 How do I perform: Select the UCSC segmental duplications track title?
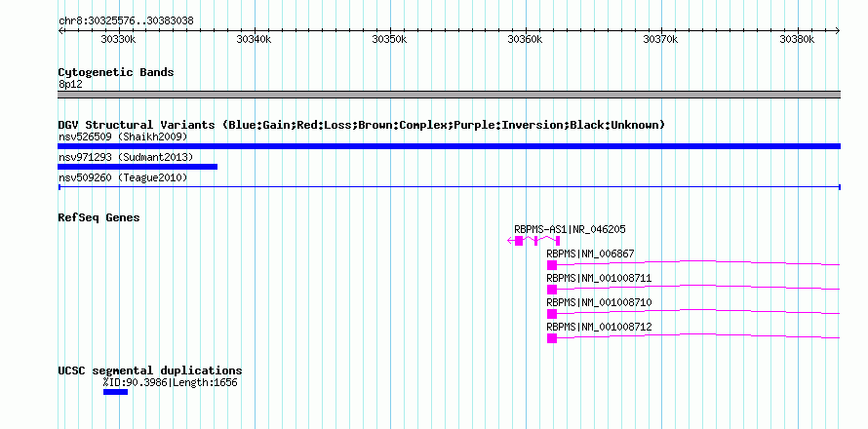(x=150, y=370)
